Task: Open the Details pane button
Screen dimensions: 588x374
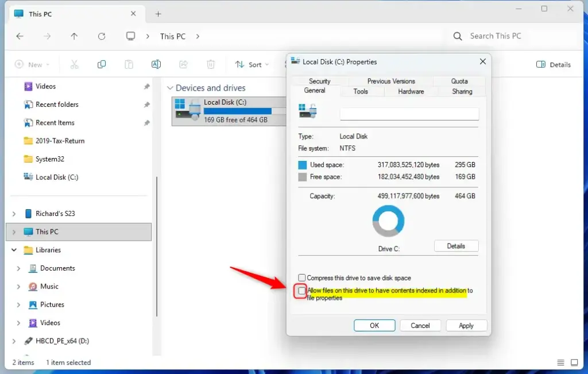Action: pyautogui.click(x=554, y=64)
